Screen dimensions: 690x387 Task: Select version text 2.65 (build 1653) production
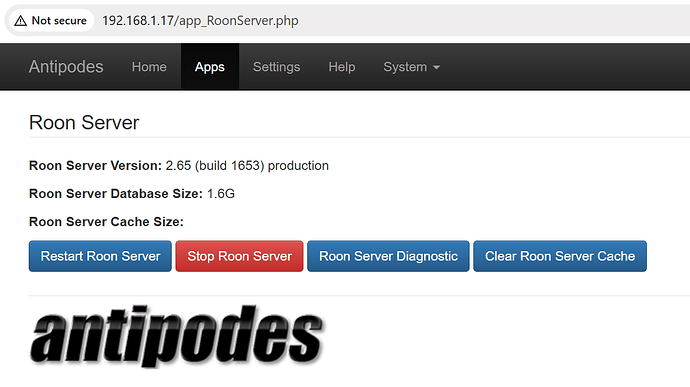pyautogui.click(x=247, y=166)
